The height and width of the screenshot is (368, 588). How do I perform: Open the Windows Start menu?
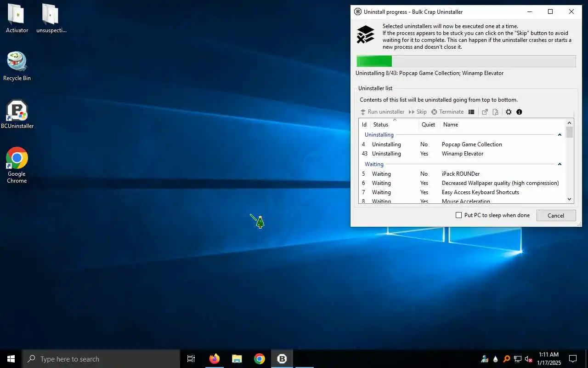coord(11,359)
